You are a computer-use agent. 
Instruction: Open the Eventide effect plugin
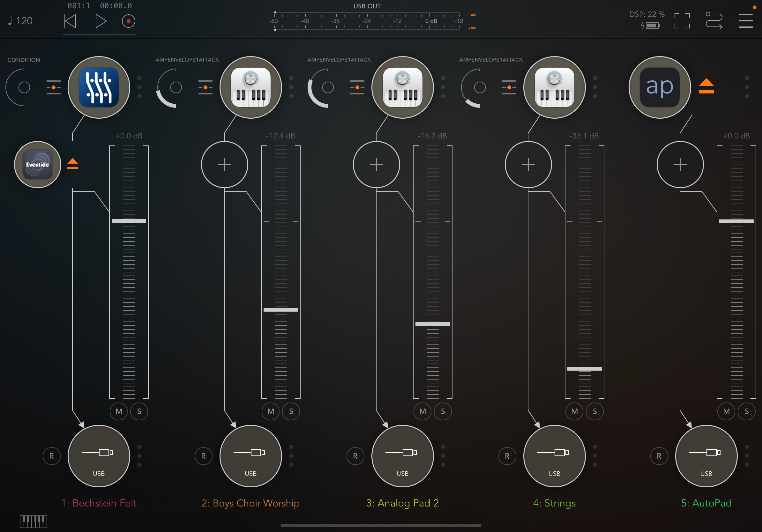coord(38,165)
